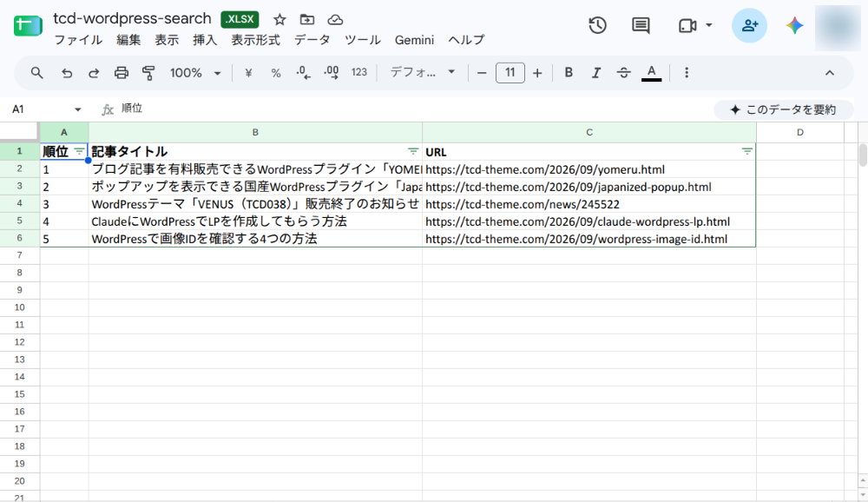Click the .XLSX file type badge
The width and height of the screenshot is (868, 502).
pyautogui.click(x=240, y=19)
